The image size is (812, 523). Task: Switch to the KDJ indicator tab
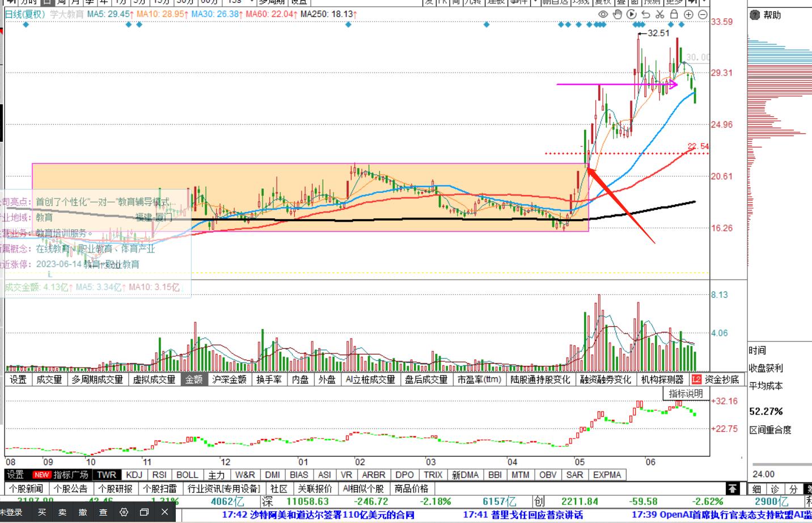(134, 475)
